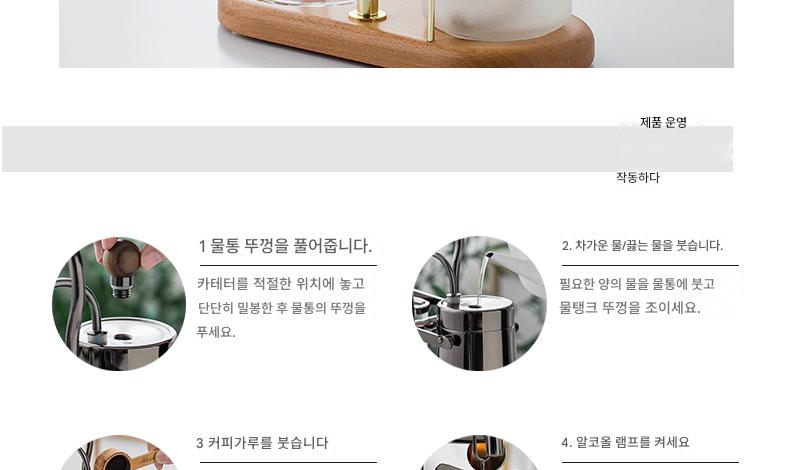The height and width of the screenshot is (470, 790).
Task: Click the wide gray banner strip
Action: click(367, 149)
